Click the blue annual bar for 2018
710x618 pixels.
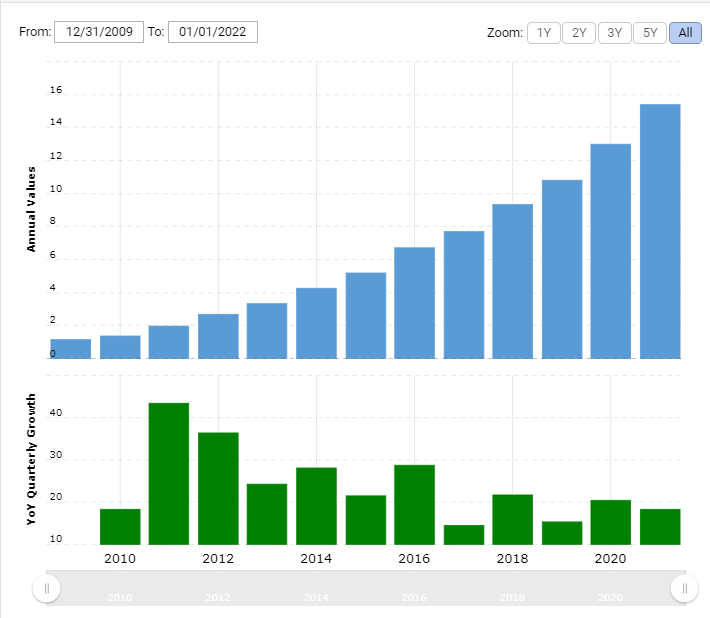point(513,281)
